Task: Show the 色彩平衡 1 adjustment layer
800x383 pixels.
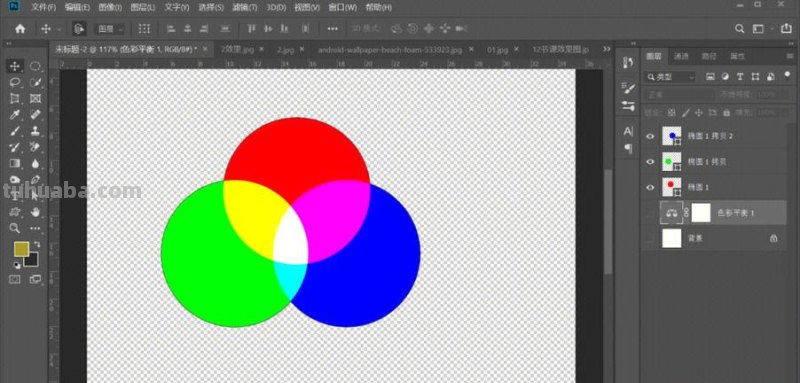Action: click(x=650, y=213)
